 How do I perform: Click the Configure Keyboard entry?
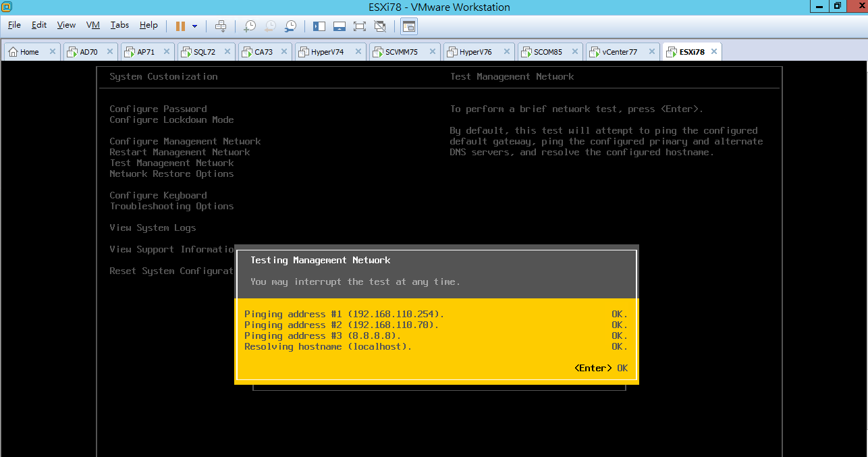pos(158,195)
